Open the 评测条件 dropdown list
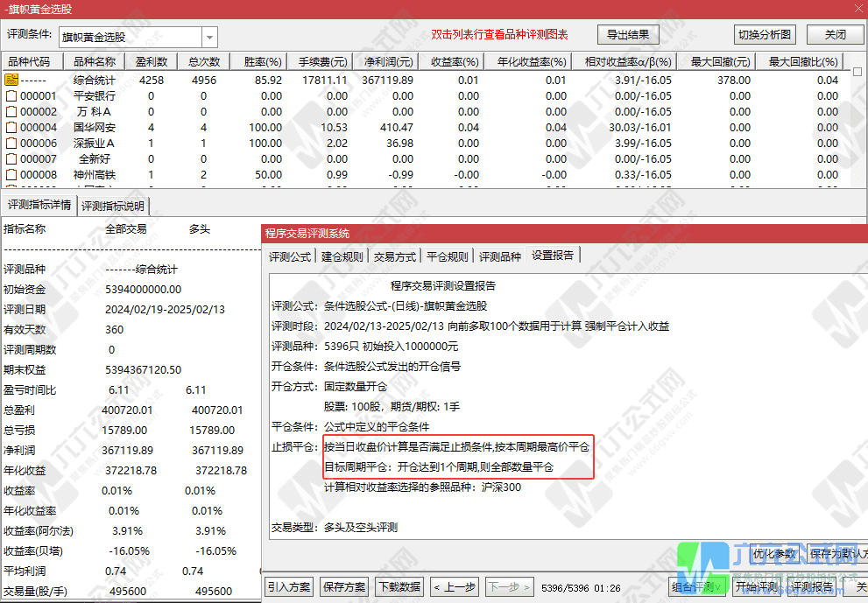Image resolution: width=868 pixels, height=603 pixels. [x=208, y=37]
